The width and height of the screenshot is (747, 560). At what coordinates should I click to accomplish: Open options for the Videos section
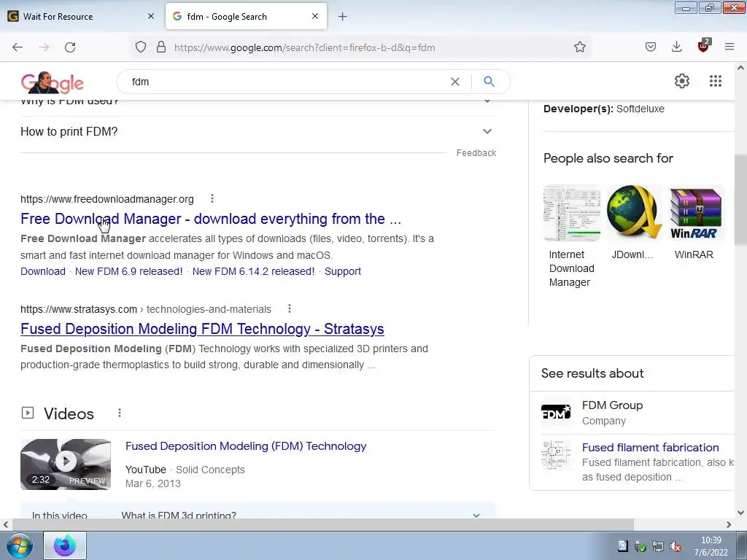[x=119, y=413]
